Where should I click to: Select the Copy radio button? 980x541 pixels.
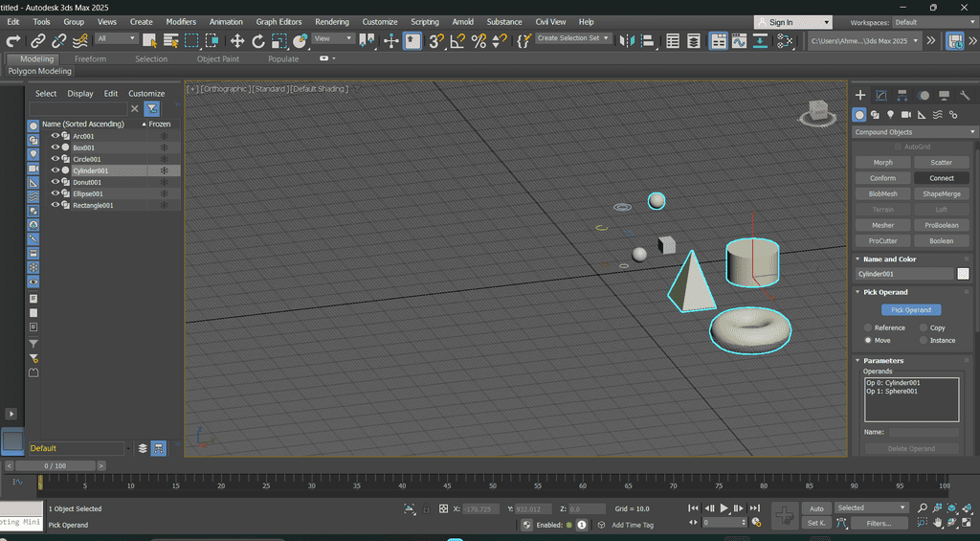pos(924,327)
